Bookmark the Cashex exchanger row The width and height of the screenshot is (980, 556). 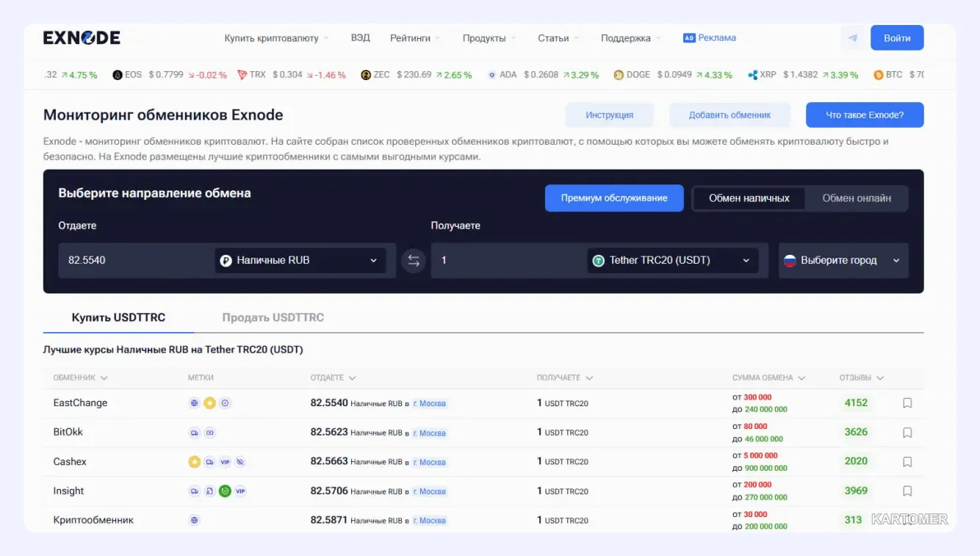(x=907, y=462)
